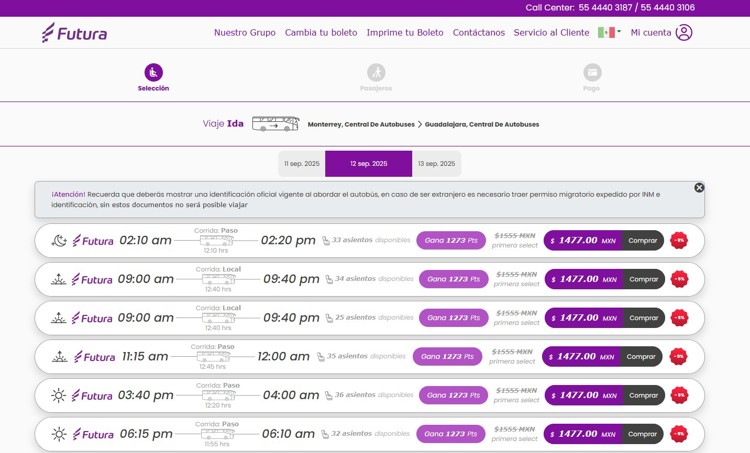Screen dimensions: 750x453
Task: Click the Viaje Ida label
Action: (x=223, y=124)
